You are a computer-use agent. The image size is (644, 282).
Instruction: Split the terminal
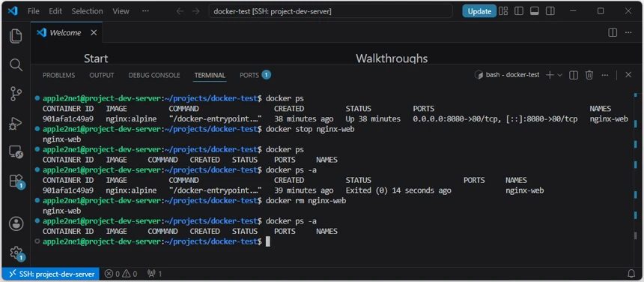click(574, 75)
